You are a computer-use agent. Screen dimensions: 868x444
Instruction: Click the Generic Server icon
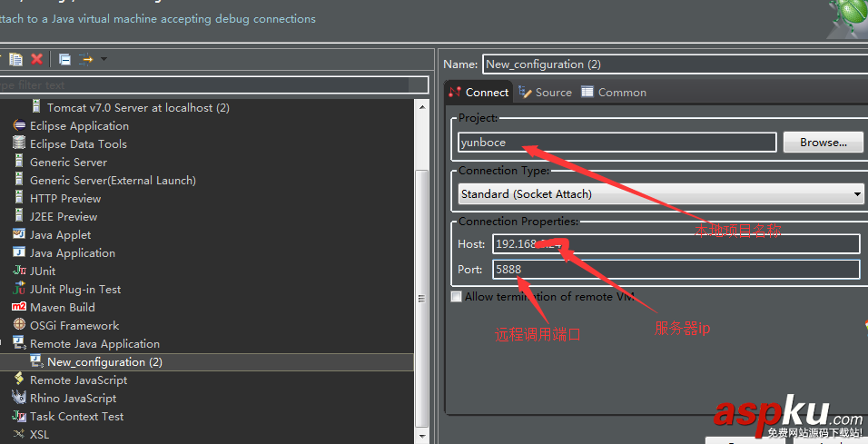pos(19,162)
